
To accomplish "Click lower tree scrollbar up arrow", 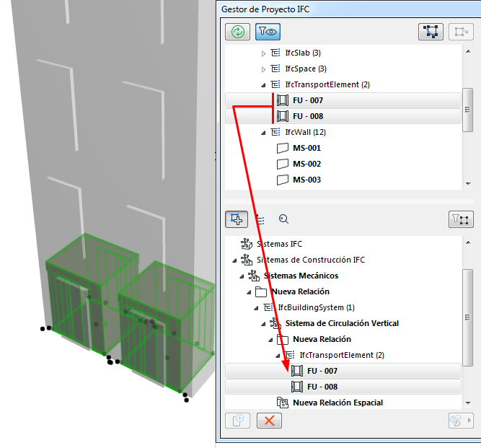I will coord(468,242).
